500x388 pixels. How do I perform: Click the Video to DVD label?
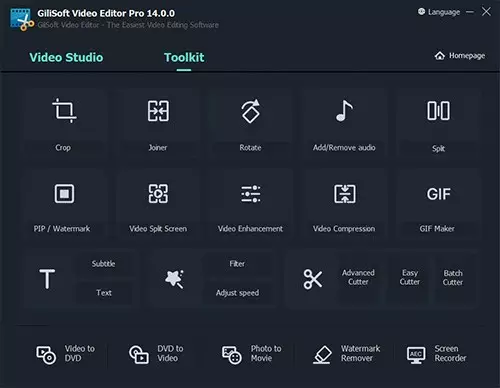tap(80, 353)
